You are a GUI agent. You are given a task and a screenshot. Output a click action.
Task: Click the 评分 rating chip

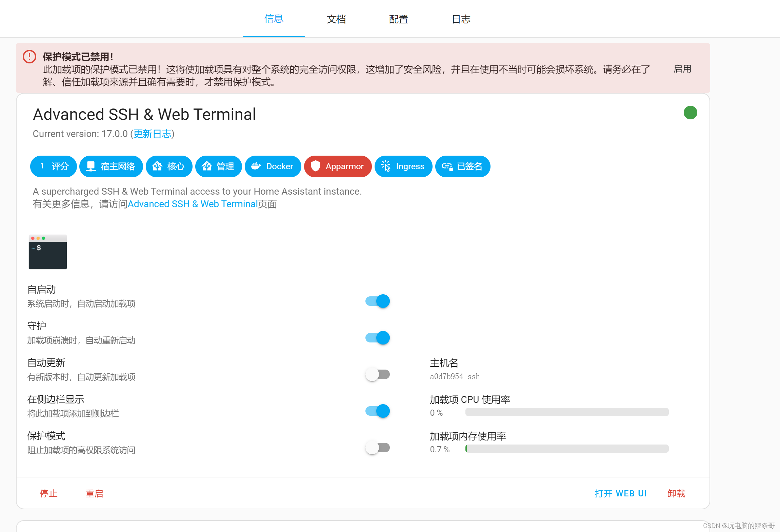coord(54,166)
